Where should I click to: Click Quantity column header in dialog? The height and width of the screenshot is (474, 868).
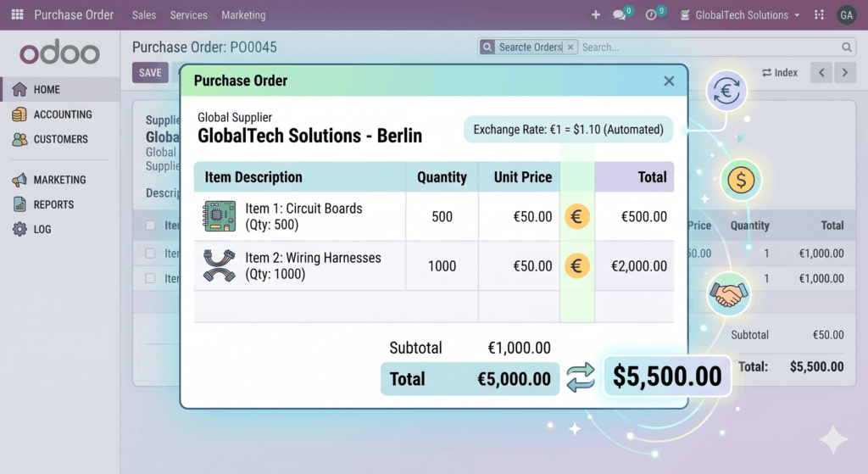(442, 177)
